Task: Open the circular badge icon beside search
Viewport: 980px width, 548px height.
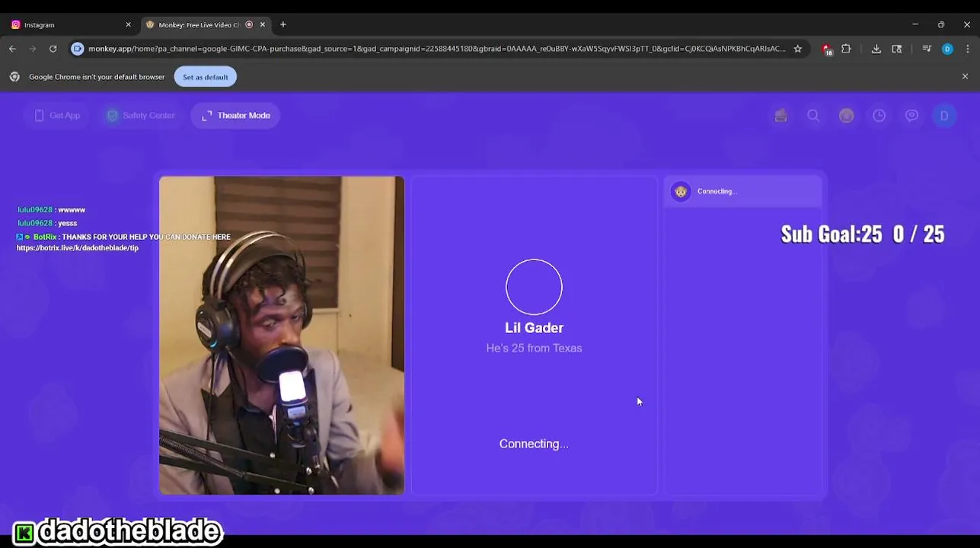Action: pos(846,116)
